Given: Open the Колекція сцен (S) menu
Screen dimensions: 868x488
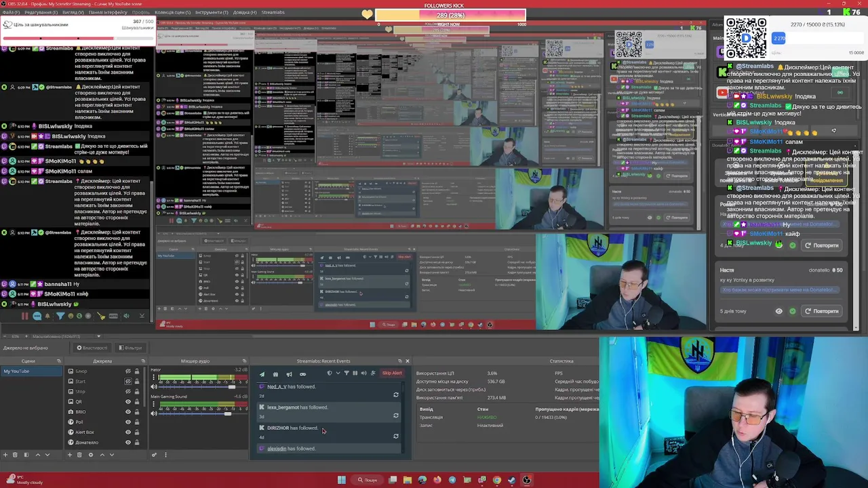Looking at the screenshot, I should click(172, 12).
